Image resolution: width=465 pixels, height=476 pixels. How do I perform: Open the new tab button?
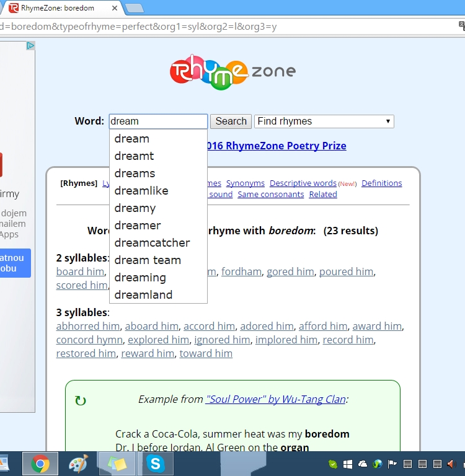tap(134, 8)
